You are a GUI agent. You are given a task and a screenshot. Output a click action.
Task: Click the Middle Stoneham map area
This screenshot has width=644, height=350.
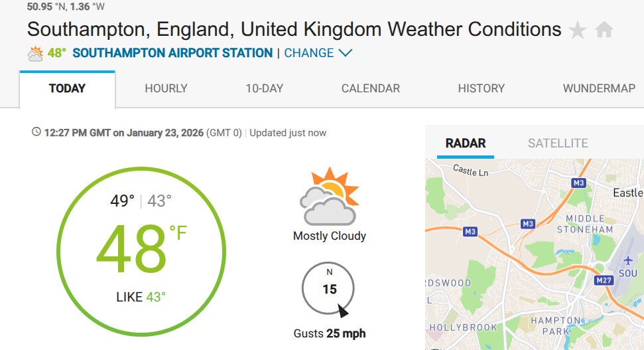(585, 224)
